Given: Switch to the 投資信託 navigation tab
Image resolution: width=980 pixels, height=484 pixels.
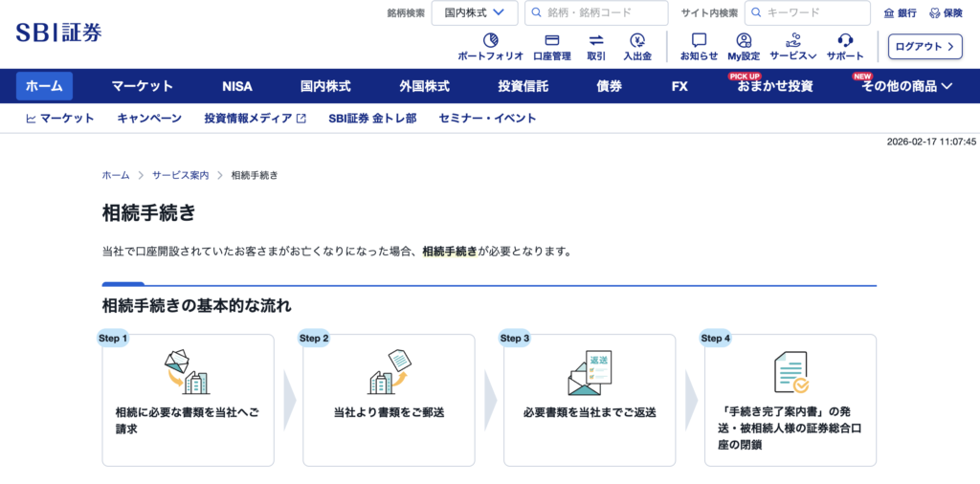Looking at the screenshot, I should coord(523,86).
